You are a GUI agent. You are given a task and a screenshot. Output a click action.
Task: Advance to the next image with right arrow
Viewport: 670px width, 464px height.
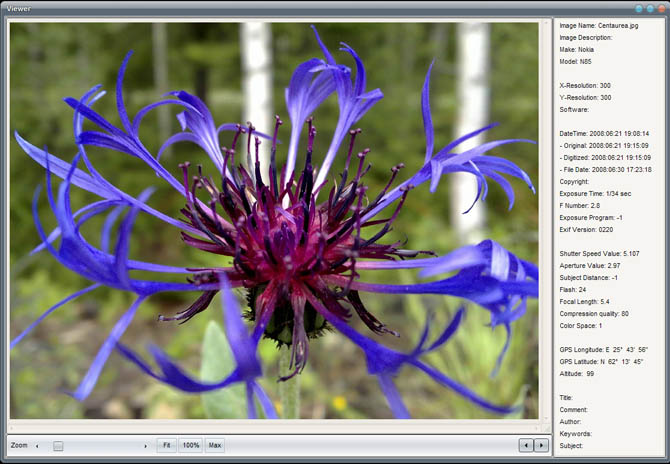pyautogui.click(x=542, y=445)
